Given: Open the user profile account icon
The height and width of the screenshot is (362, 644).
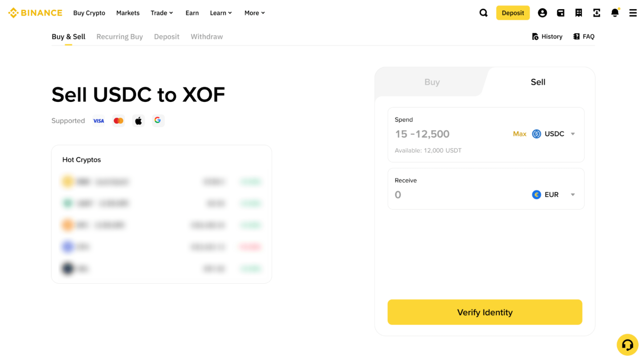Looking at the screenshot, I should pyautogui.click(x=542, y=13).
